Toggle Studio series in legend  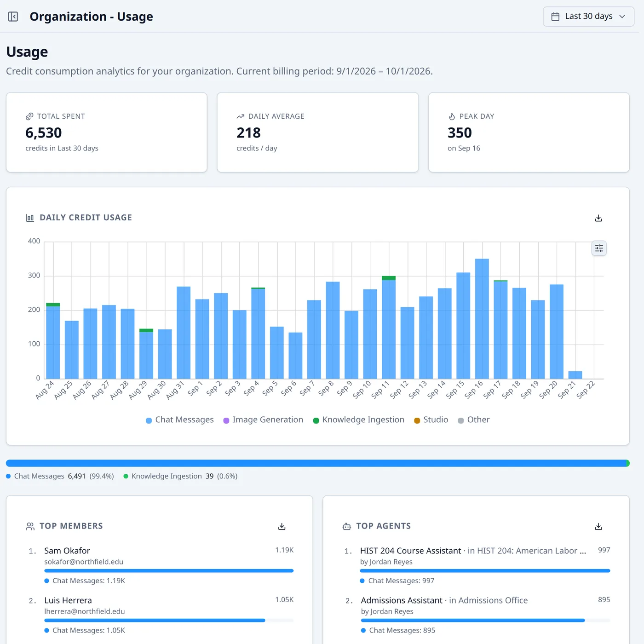point(431,420)
